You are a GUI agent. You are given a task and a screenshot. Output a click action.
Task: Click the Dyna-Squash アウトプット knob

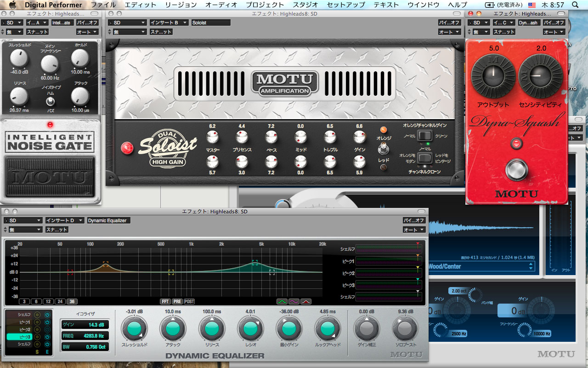[493, 76]
